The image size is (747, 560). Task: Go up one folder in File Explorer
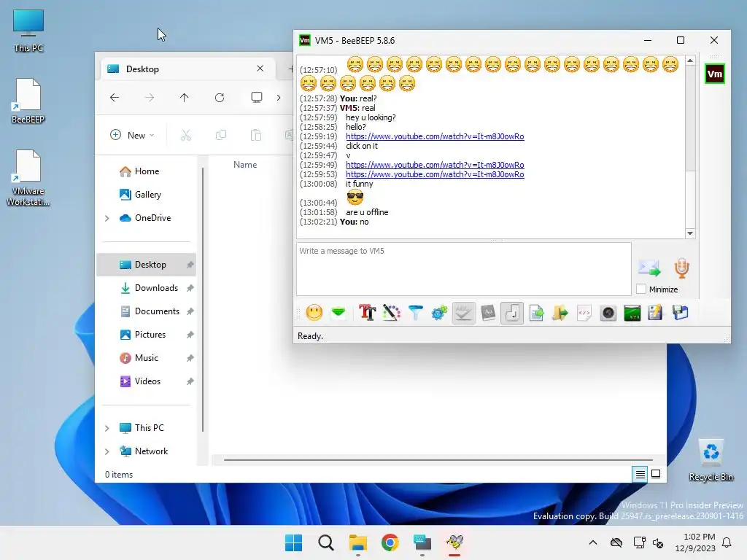coord(185,98)
